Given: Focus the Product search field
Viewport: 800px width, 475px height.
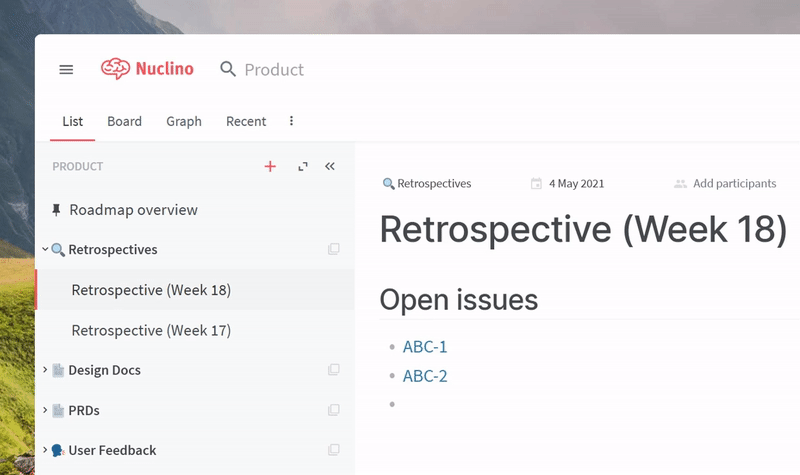Looking at the screenshot, I should pyautogui.click(x=274, y=70).
